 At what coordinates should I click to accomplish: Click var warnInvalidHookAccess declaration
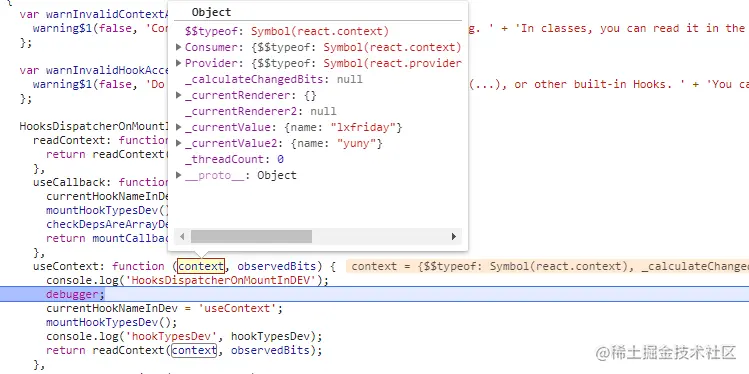pyautogui.click(x=95, y=71)
